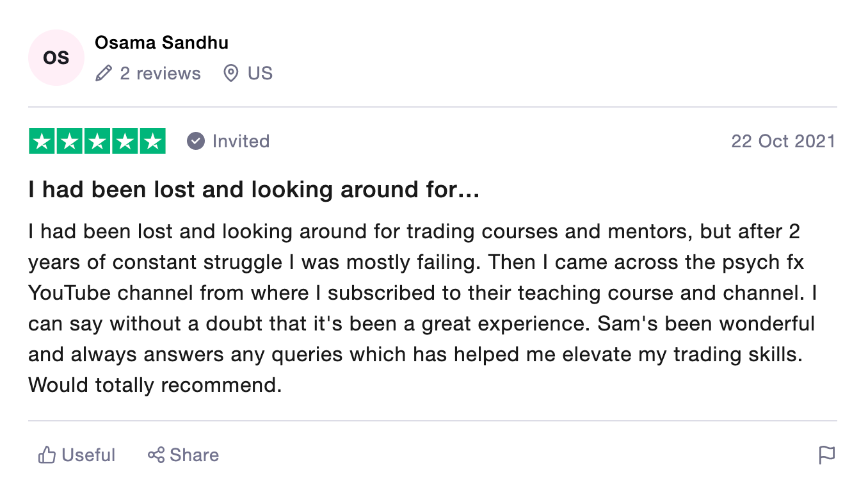The image size is (868, 497).
Task: Open the review title "I had been lost"
Action: pyautogui.click(x=253, y=190)
